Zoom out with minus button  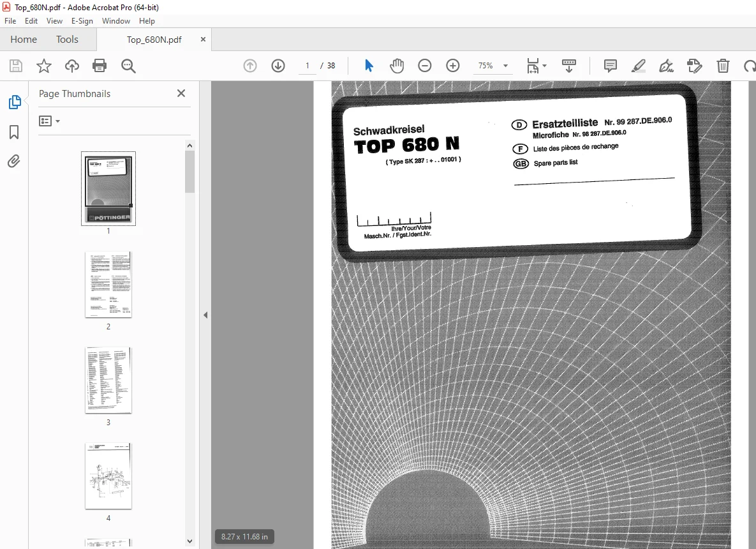(425, 66)
